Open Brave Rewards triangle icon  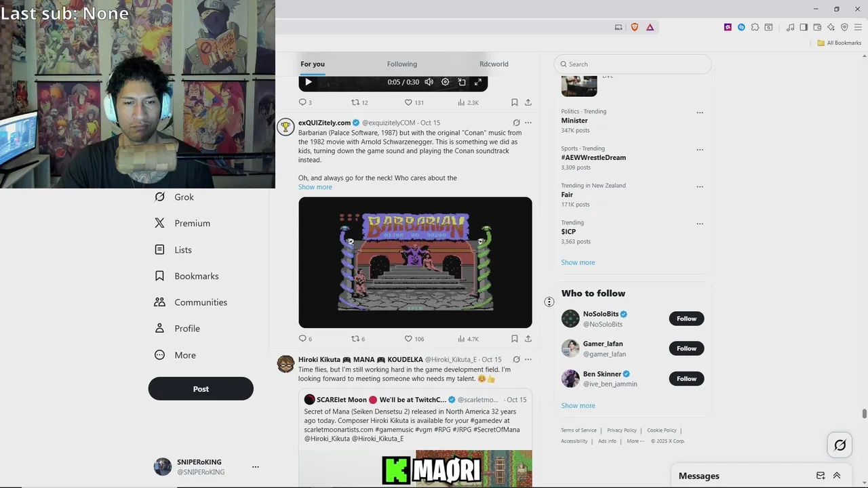(x=650, y=27)
